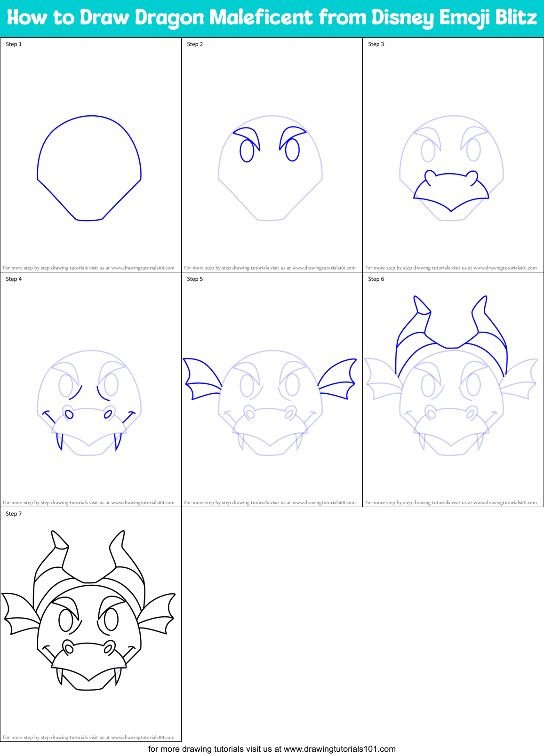The height and width of the screenshot is (756, 544).
Task: Open the final black outline dragon in Step 7
Action: point(89,612)
